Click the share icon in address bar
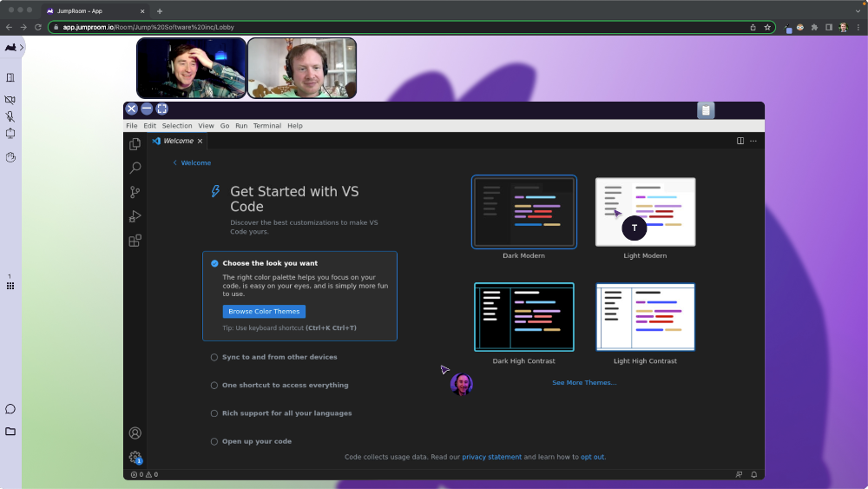Viewport: 868px width, 489px height. pos(753,27)
